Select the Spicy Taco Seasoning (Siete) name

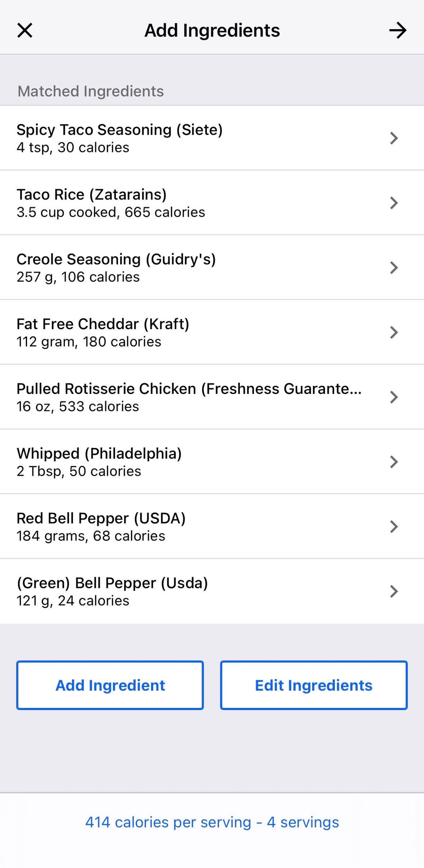coord(119,130)
